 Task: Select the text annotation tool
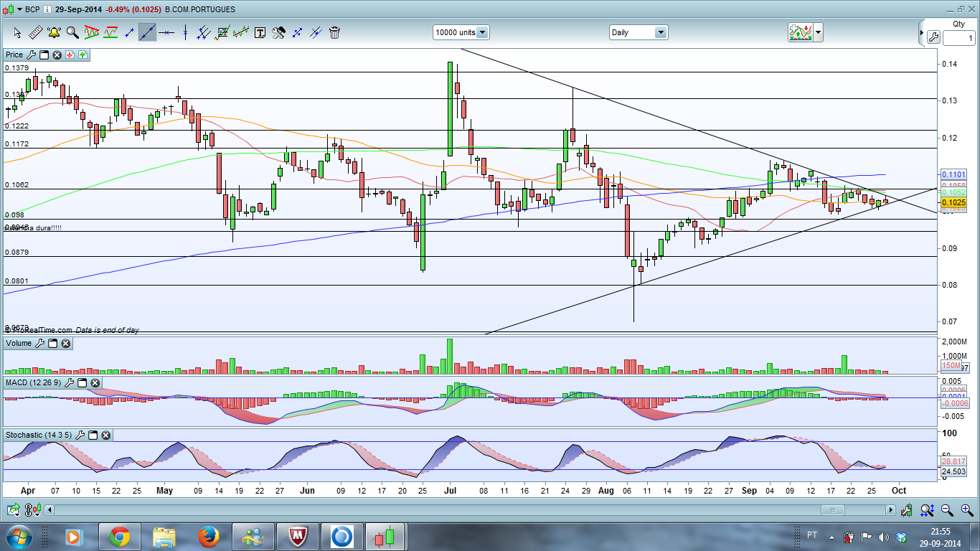pos(260,32)
